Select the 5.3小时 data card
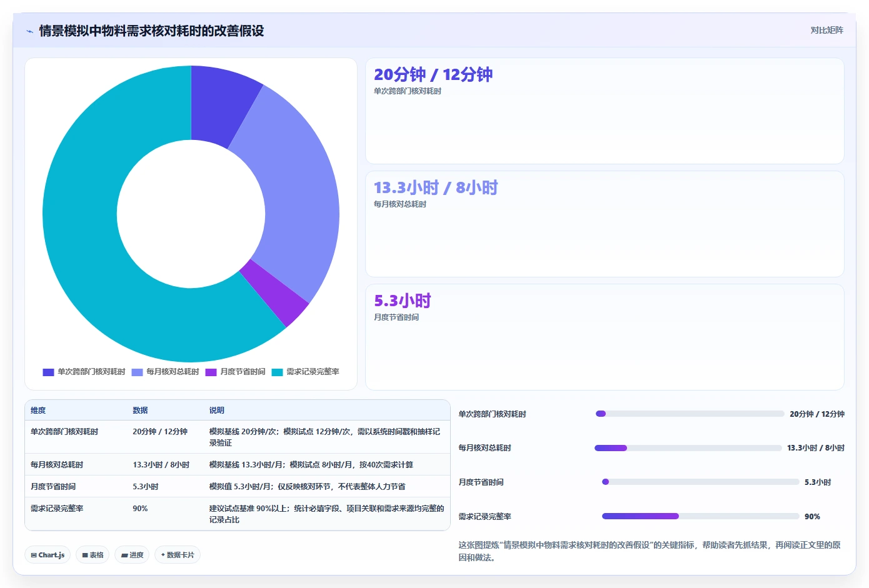 coord(605,337)
